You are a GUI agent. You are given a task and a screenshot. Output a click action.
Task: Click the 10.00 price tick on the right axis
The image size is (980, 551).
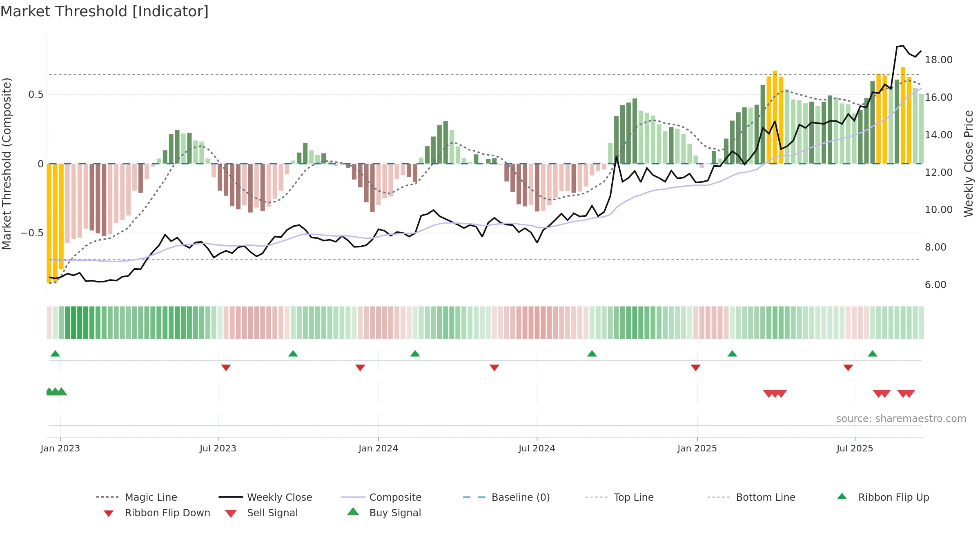(939, 210)
